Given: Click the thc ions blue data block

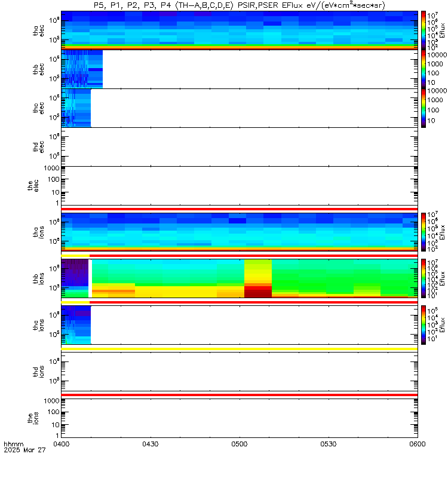Looking at the screenshot, I should (76, 325).
